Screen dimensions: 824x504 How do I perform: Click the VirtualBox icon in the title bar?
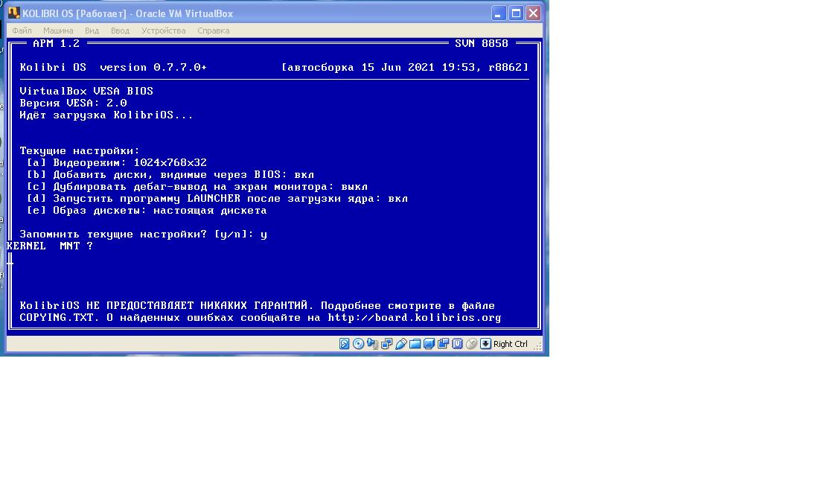point(13,13)
